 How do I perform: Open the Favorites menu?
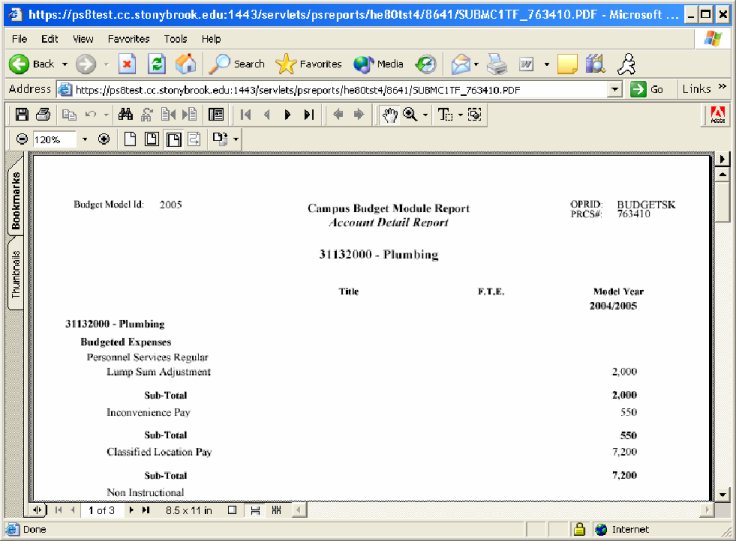click(x=128, y=39)
